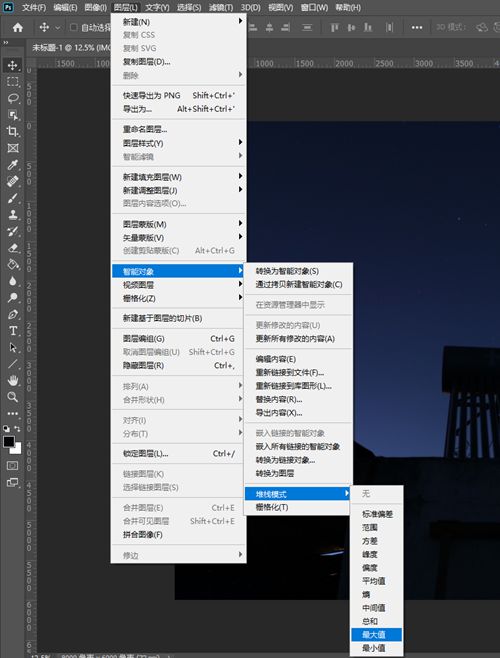Select the Blur tool

[13, 281]
